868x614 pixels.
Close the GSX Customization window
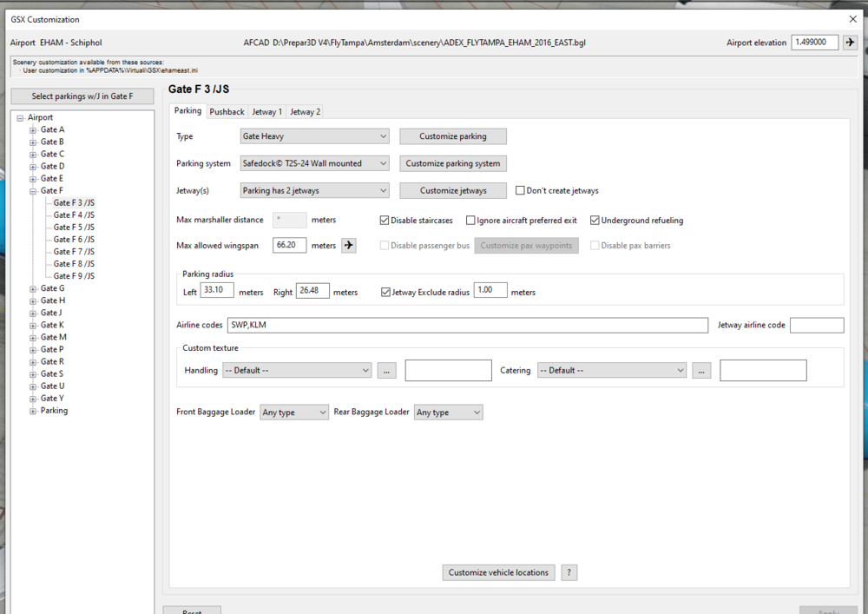coord(852,18)
